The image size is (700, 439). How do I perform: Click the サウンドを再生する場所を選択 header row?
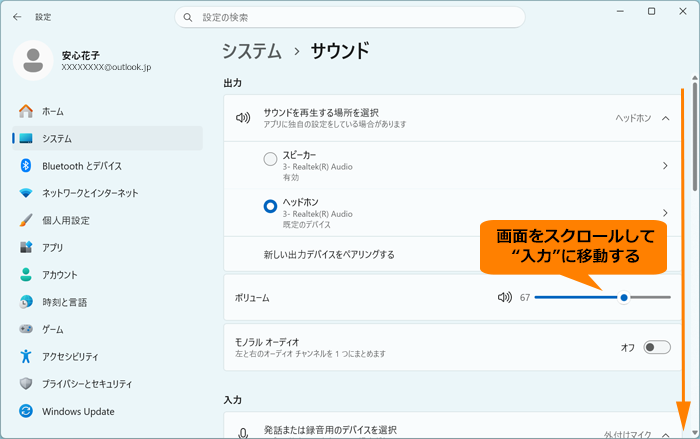click(452, 118)
